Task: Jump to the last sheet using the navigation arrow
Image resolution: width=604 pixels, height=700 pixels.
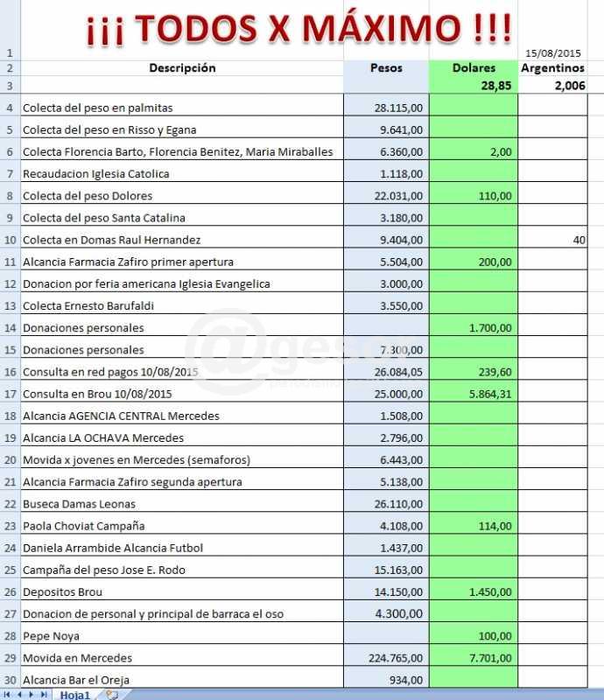Action: coord(44,694)
